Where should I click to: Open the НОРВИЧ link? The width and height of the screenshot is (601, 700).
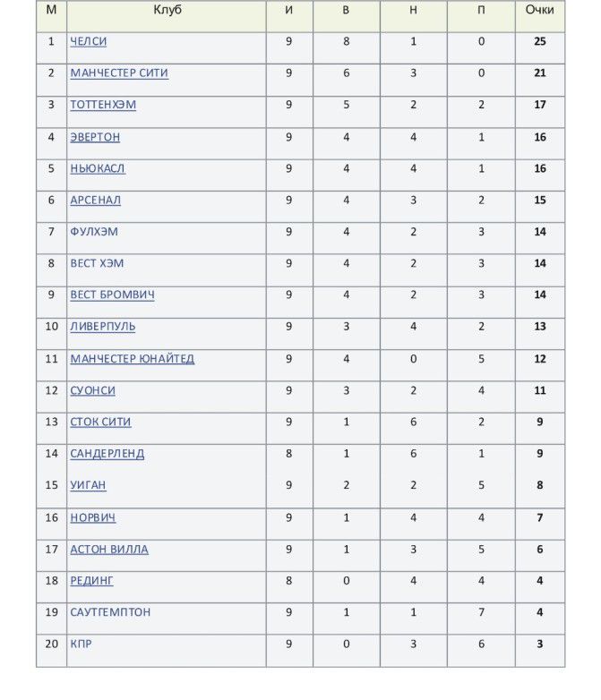point(93,517)
